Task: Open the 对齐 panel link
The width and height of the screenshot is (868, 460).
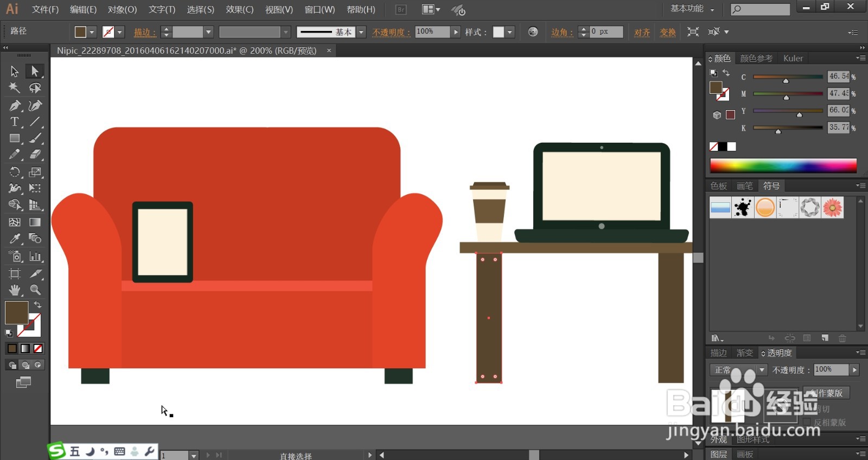Action: pyautogui.click(x=642, y=32)
